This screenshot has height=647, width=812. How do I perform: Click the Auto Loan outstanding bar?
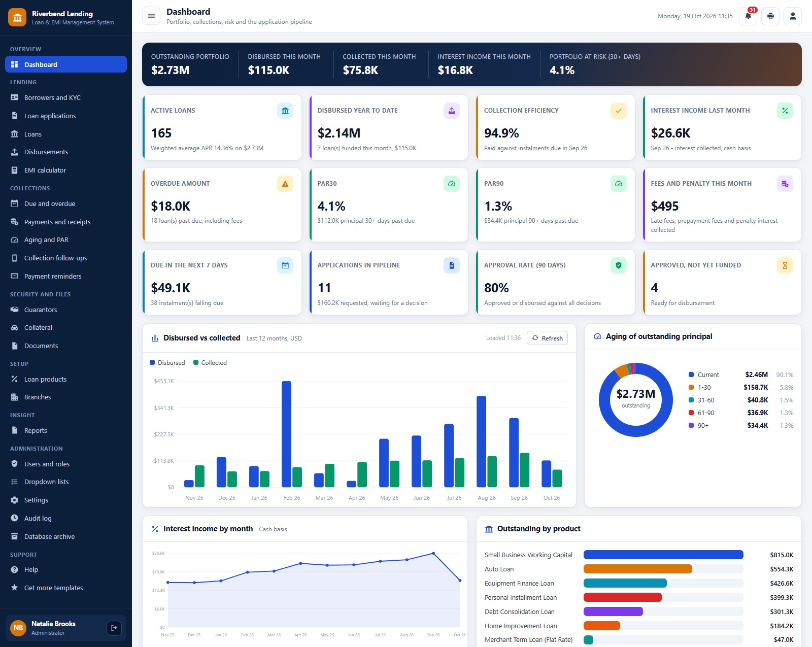click(x=638, y=569)
